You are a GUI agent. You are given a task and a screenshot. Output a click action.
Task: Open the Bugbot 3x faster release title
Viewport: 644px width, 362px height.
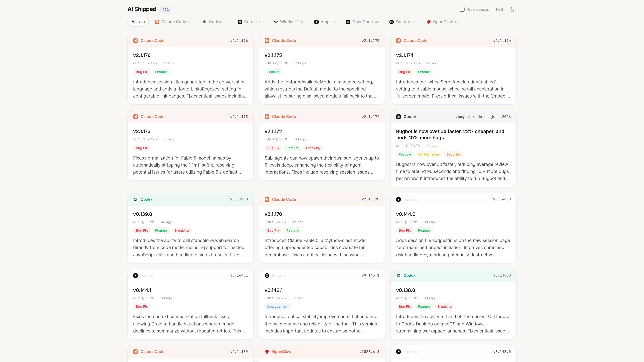[x=450, y=134]
